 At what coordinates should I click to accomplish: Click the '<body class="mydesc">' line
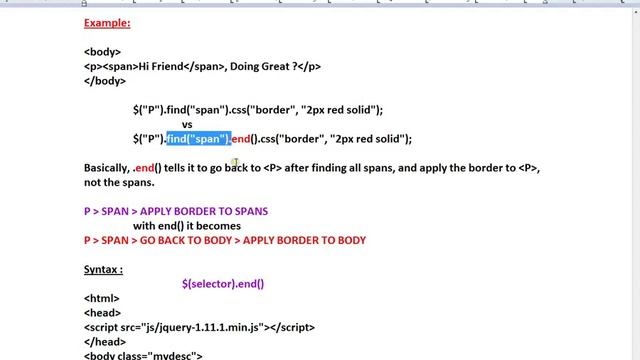point(143,356)
